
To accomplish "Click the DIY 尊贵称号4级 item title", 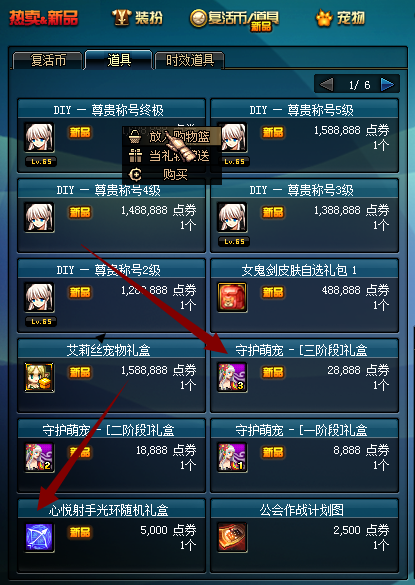I will (x=108, y=190).
